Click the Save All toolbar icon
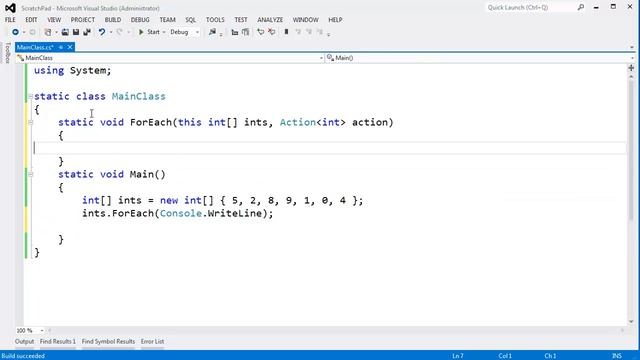 coord(87,32)
